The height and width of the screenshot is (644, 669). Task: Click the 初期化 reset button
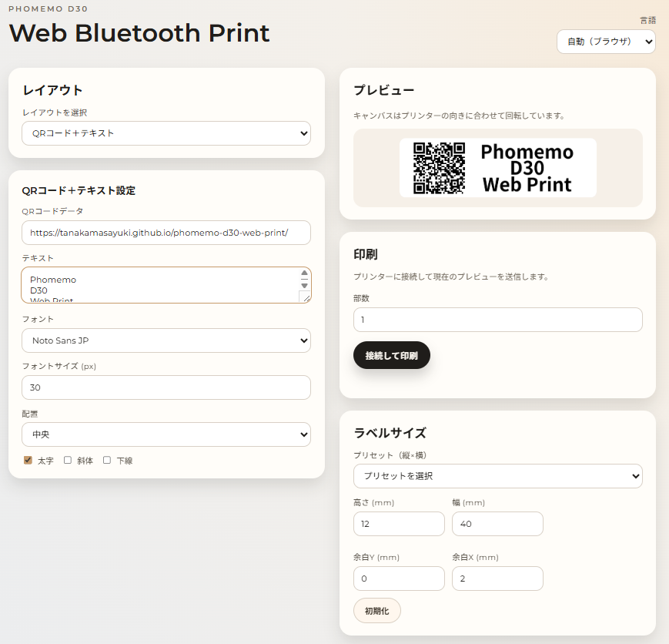tap(377, 610)
